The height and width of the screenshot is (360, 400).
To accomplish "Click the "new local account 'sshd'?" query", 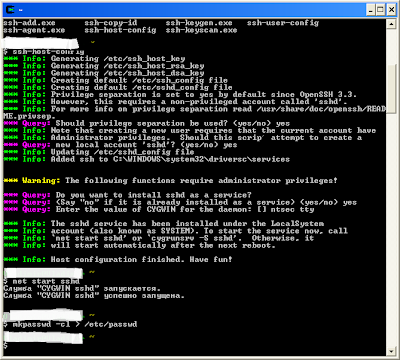I will pos(120,145).
